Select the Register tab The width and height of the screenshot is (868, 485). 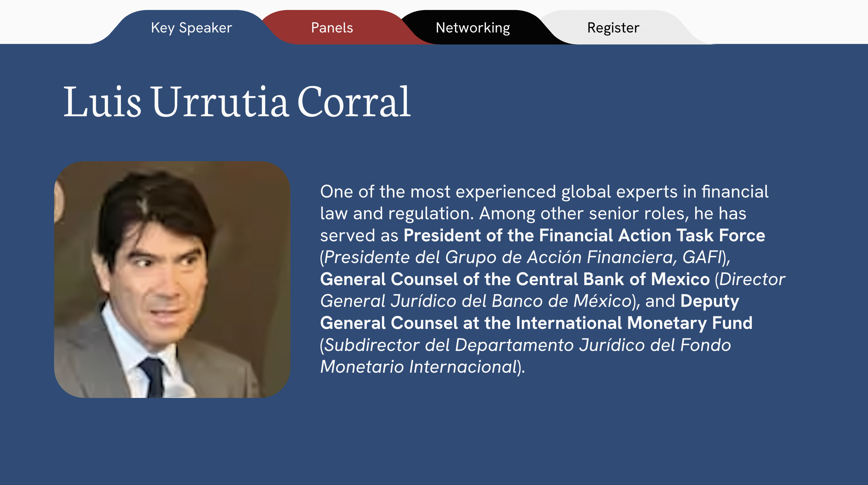[613, 28]
